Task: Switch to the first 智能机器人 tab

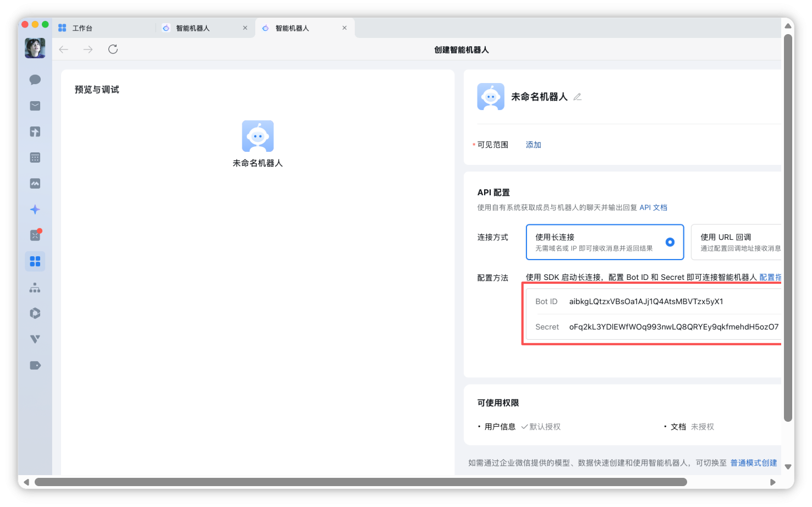Action: tap(193, 28)
